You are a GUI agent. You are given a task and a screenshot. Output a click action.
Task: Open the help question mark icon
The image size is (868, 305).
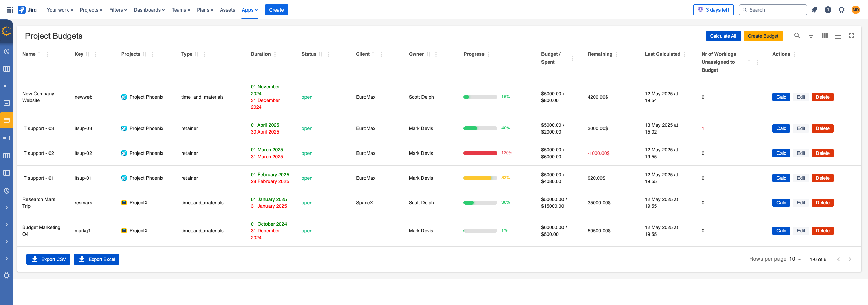(828, 10)
